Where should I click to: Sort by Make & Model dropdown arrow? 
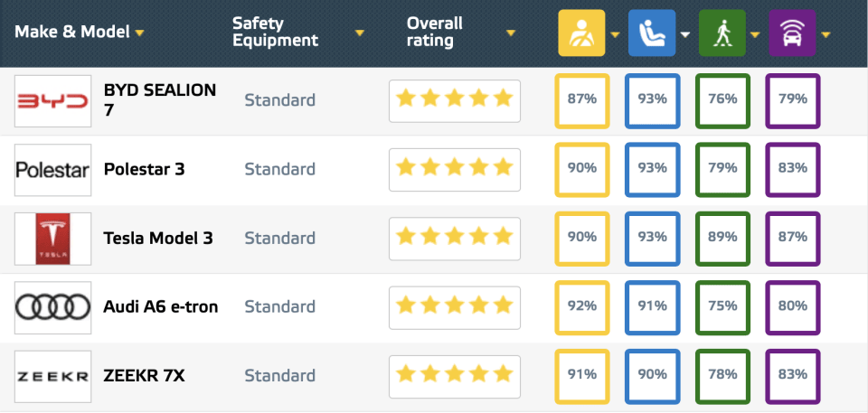140,33
